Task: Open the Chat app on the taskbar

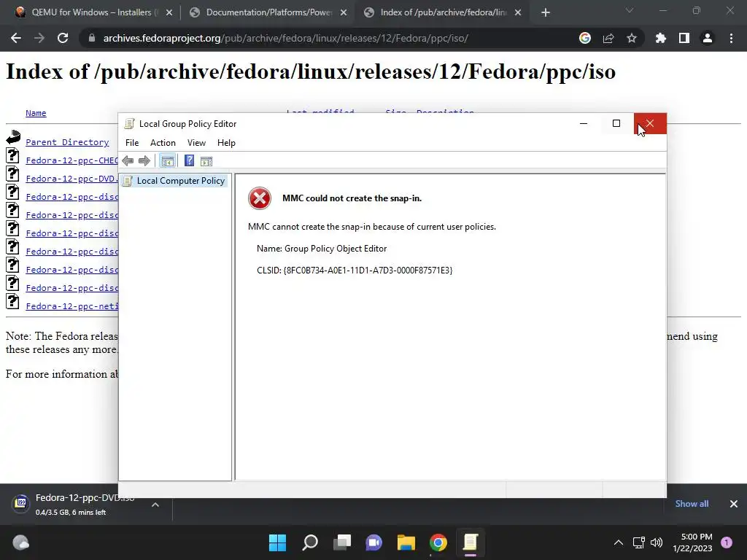Action: [374, 542]
